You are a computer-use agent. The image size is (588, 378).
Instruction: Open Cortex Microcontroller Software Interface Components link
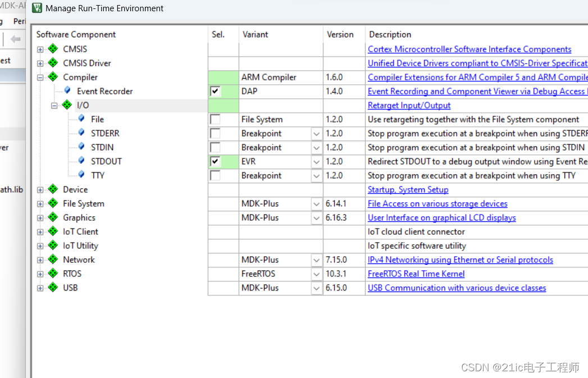tap(470, 49)
